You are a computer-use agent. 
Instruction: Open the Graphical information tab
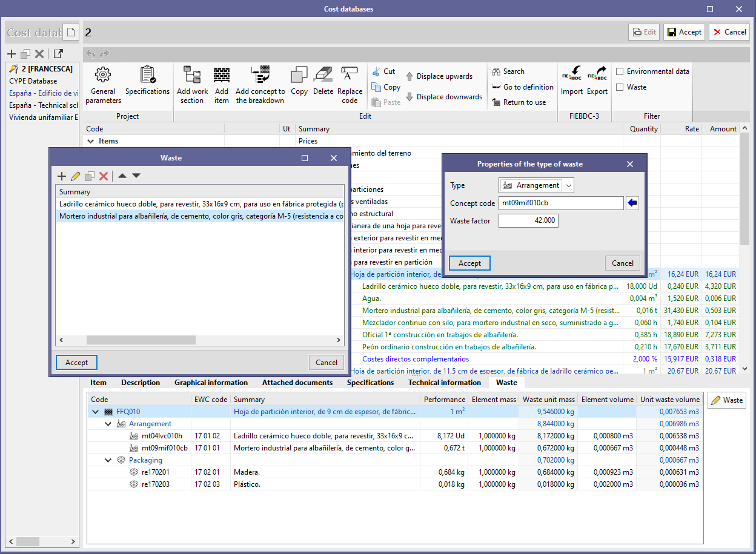(x=211, y=383)
